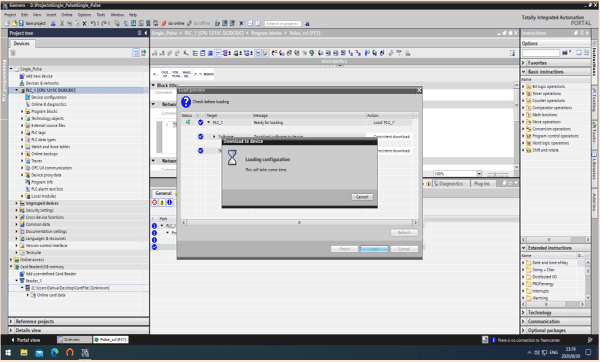600x362 pixels.
Task: Click the search icon beside Instructions search field
Action: coord(565,52)
